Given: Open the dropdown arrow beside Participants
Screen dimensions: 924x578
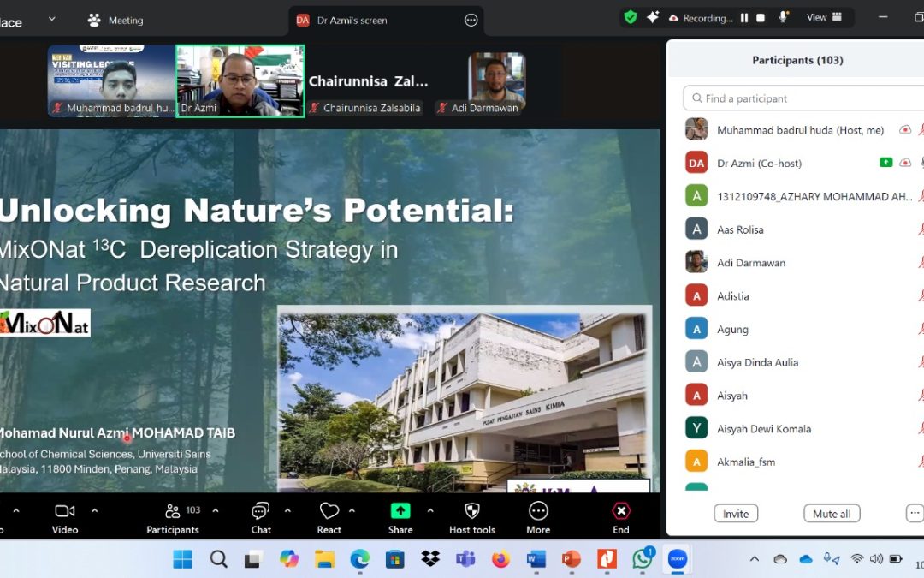Looking at the screenshot, I should pos(216,510).
